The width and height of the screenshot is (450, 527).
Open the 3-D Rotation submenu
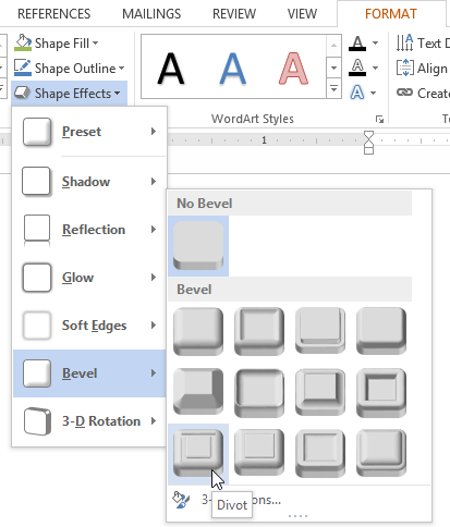click(x=90, y=421)
